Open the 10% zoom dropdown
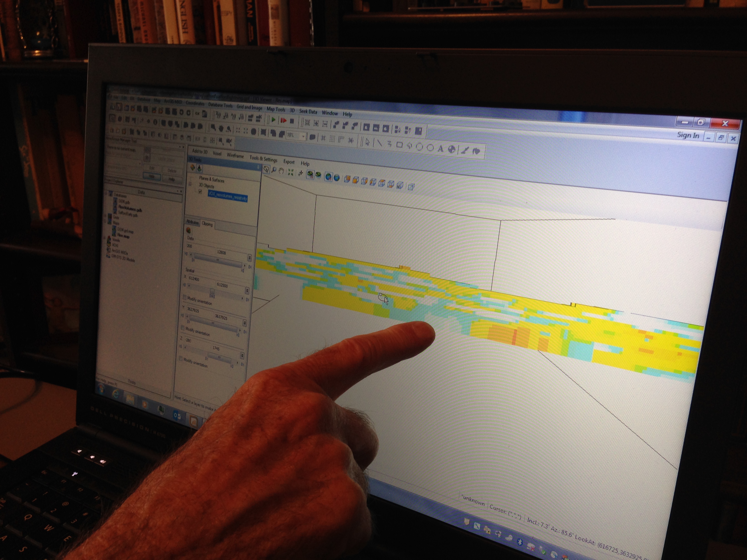 (303, 136)
